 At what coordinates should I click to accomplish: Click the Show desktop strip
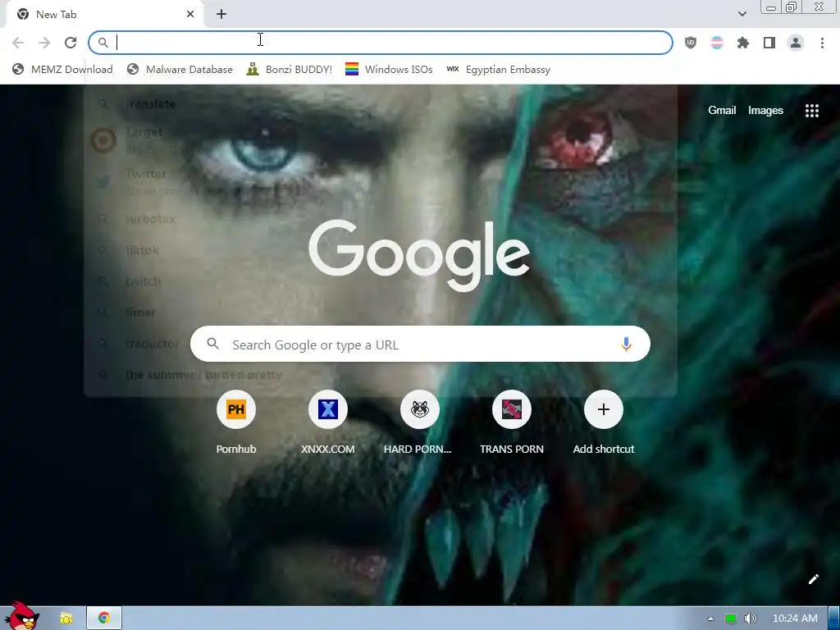(x=834, y=619)
